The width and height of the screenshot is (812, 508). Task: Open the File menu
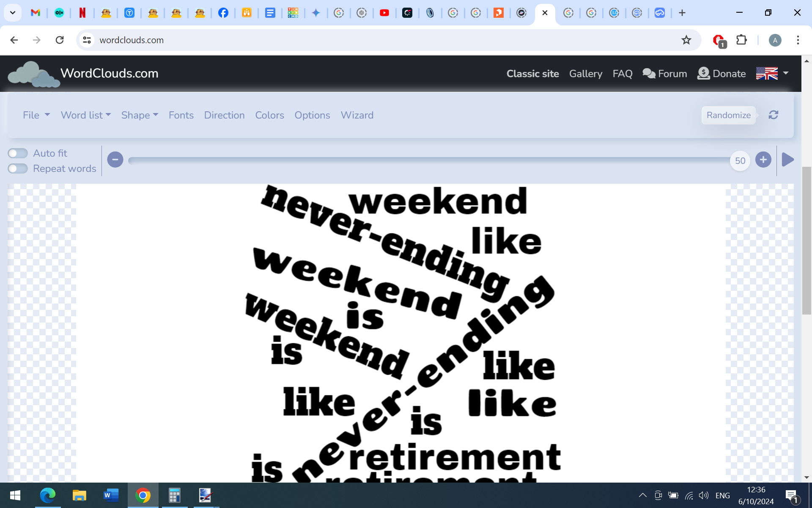pos(36,115)
